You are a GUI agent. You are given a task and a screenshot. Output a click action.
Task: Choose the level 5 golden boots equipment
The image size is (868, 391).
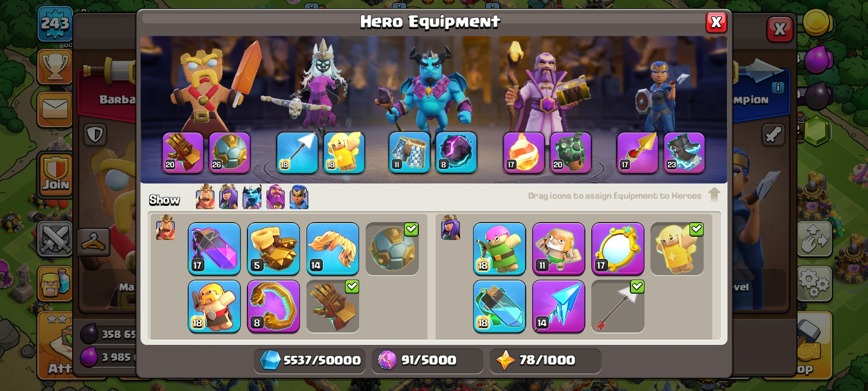[x=273, y=249]
